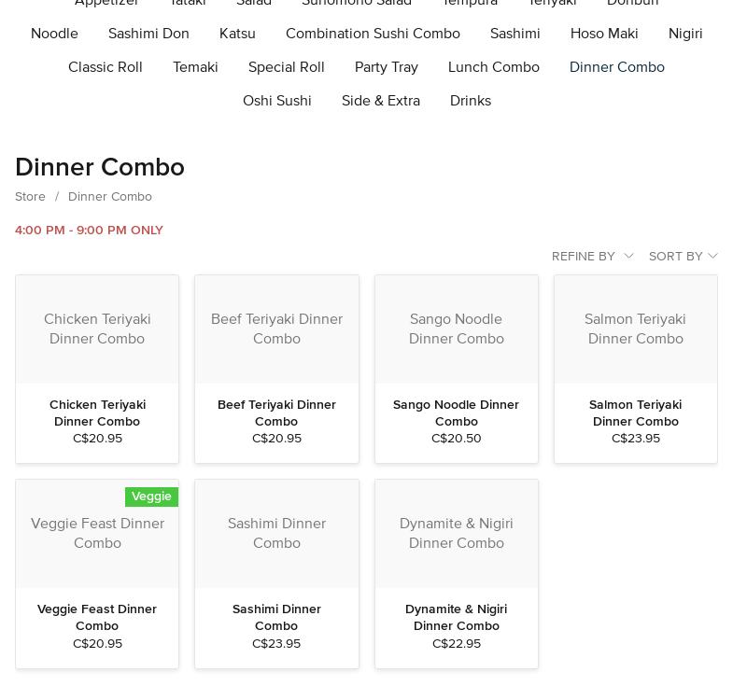The height and width of the screenshot is (700, 733).
Task: Open the Sort By dropdown
Action: point(683,256)
